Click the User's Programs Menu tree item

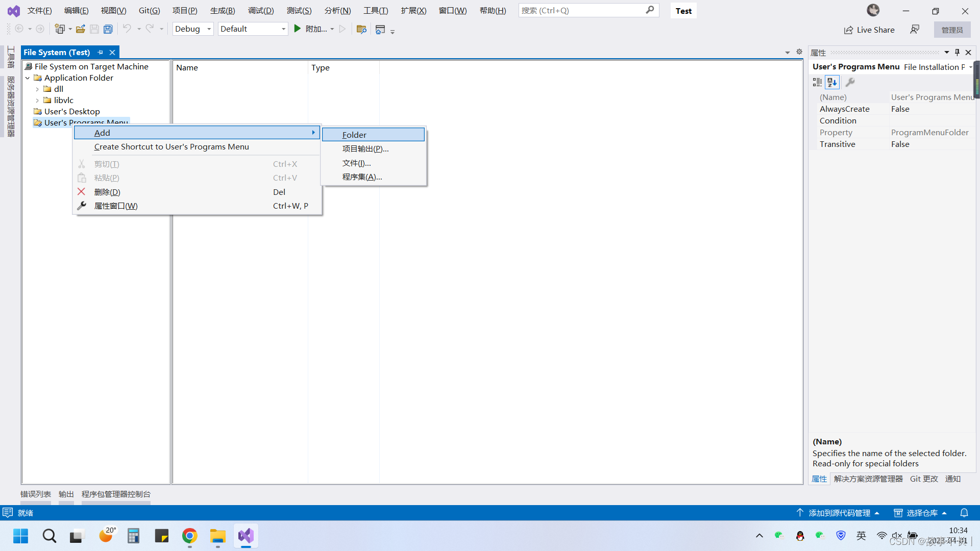86,122
